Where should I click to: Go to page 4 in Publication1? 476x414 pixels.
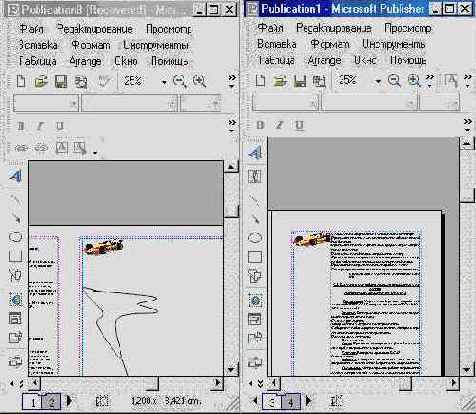(x=290, y=402)
